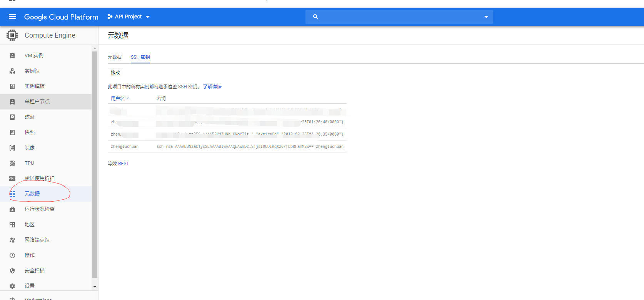644x300 pixels.
Task: Click the 实例组 instance groups icon
Action: pos(12,71)
